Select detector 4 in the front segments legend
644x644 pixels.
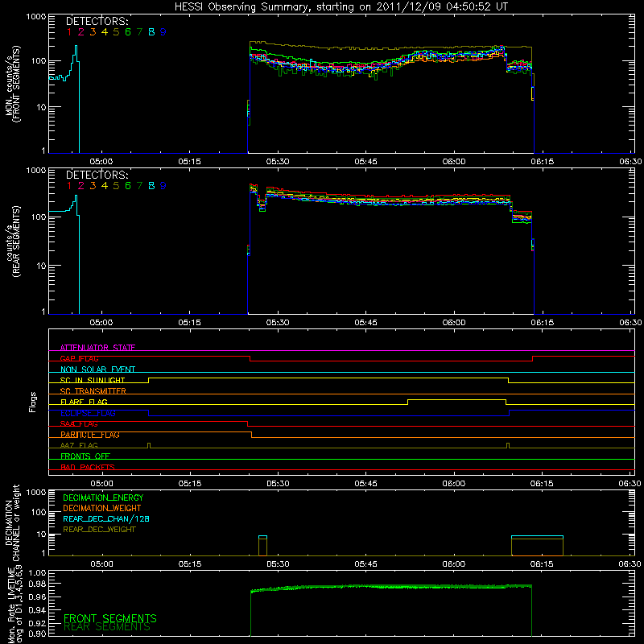[x=105, y=32]
